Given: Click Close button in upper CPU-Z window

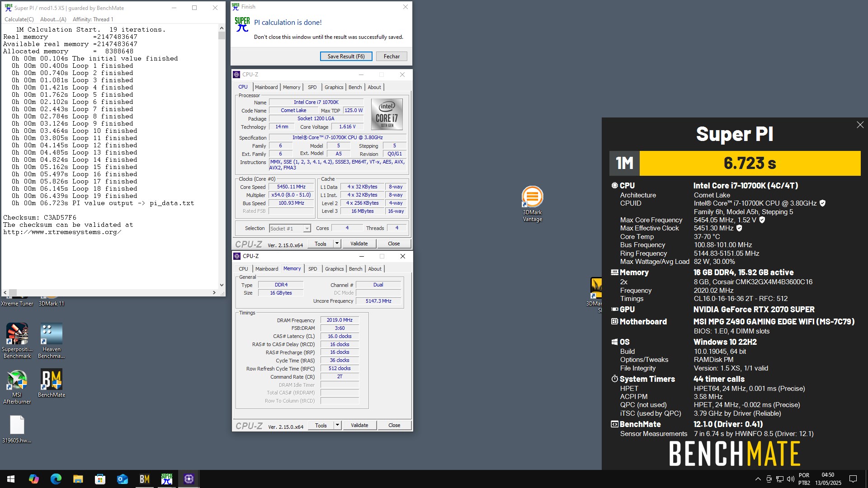Looking at the screenshot, I should [394, 244].
